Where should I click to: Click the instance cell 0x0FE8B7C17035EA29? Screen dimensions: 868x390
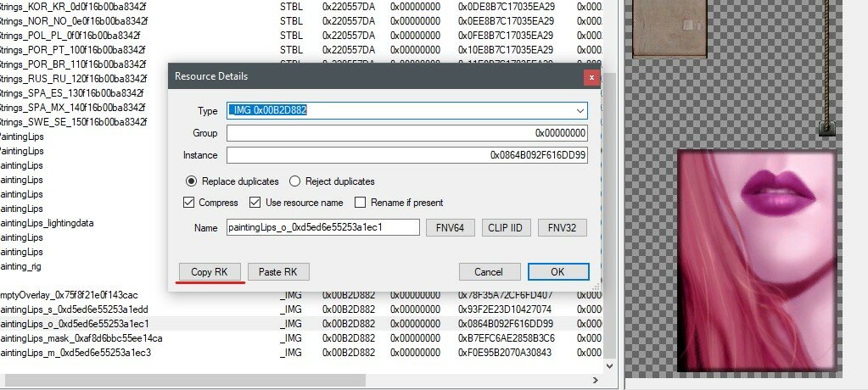point(507,36)
